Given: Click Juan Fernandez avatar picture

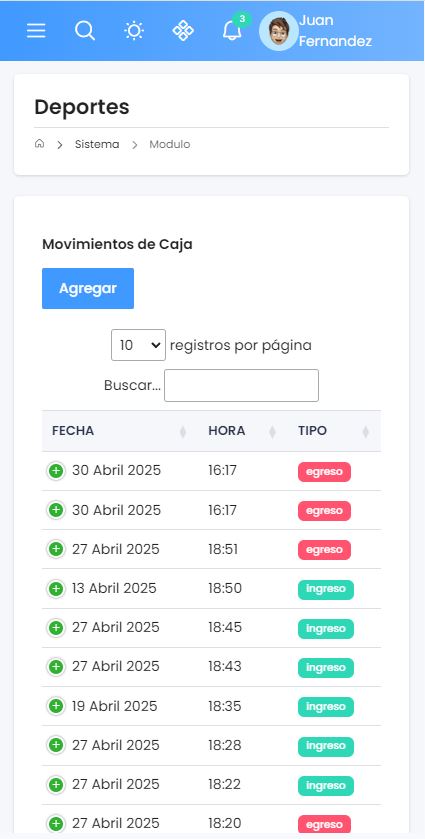Looking at the screenshot, I should click(x=278, y=31).
